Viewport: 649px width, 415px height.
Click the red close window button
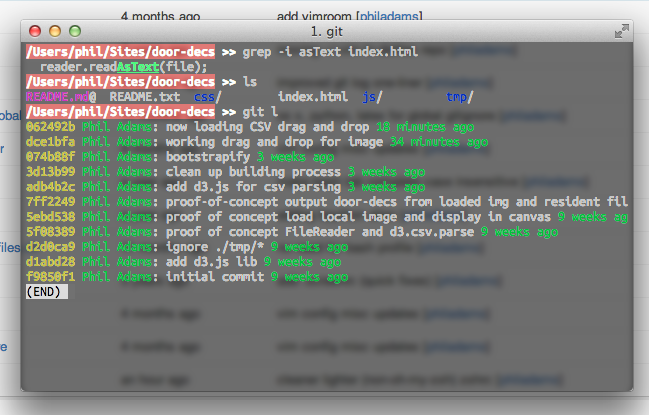pyautogui.click(x=35, y=31)
